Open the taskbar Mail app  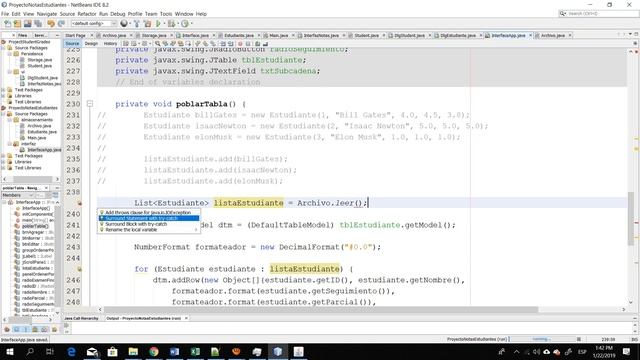click(x=92, y=351)
